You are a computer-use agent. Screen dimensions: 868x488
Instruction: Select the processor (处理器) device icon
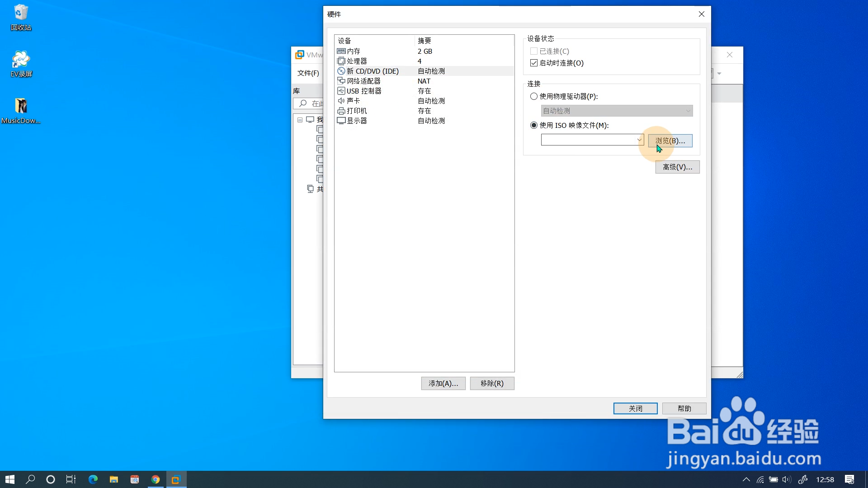tap(341, 61)
